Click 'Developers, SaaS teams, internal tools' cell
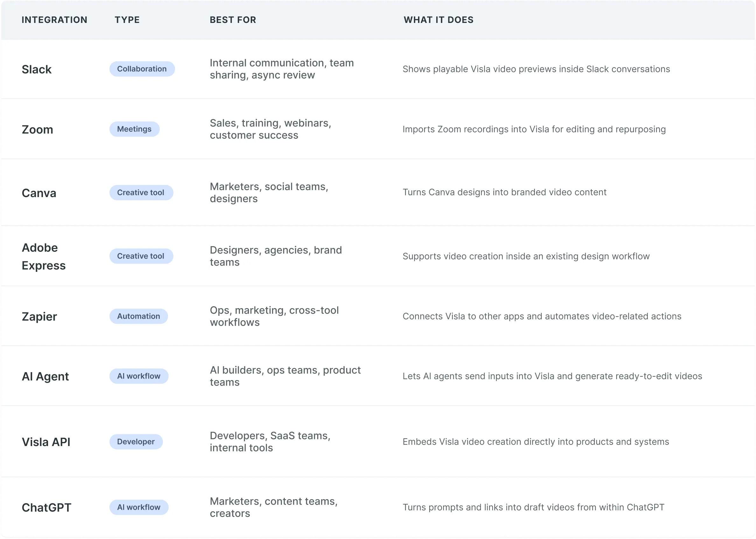Viewport: 756px width, 539px height. point(270,442)
